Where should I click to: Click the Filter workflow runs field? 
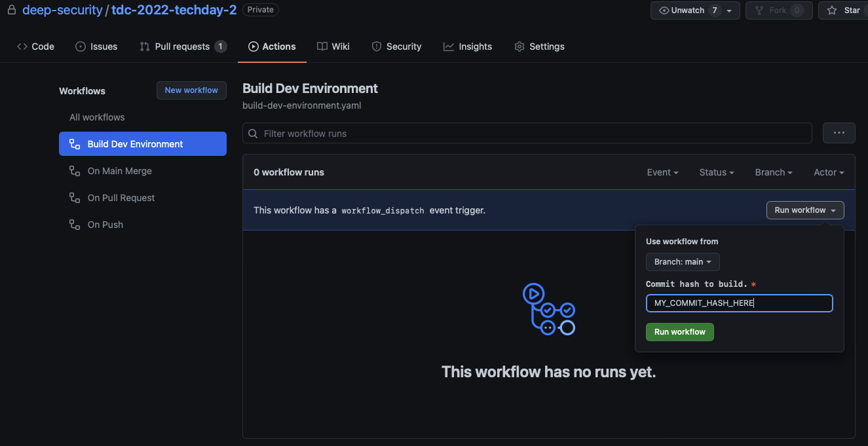(527, 133)
